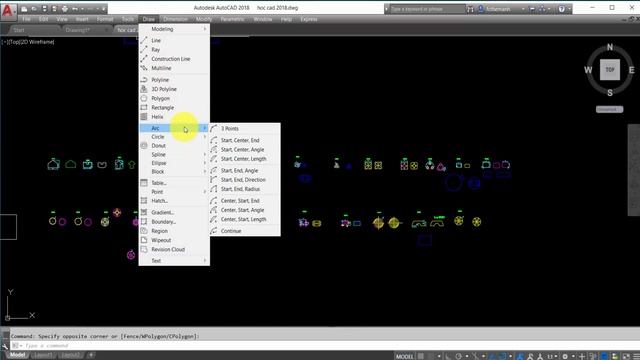Image resolution: width=640 pixels, height=360 pixels.
Task: Select Helix in the Draw menu
Action: [174, 117]
